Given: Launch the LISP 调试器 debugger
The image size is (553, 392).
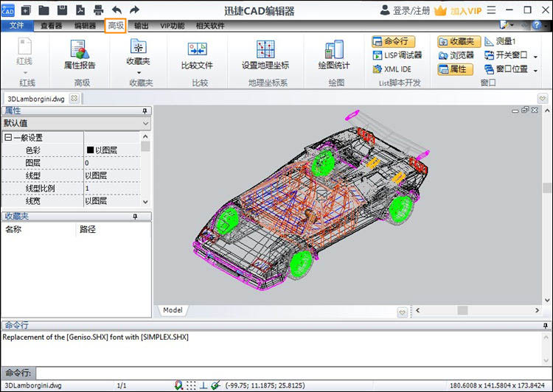Looking at the screenshot, I should 397,55.
